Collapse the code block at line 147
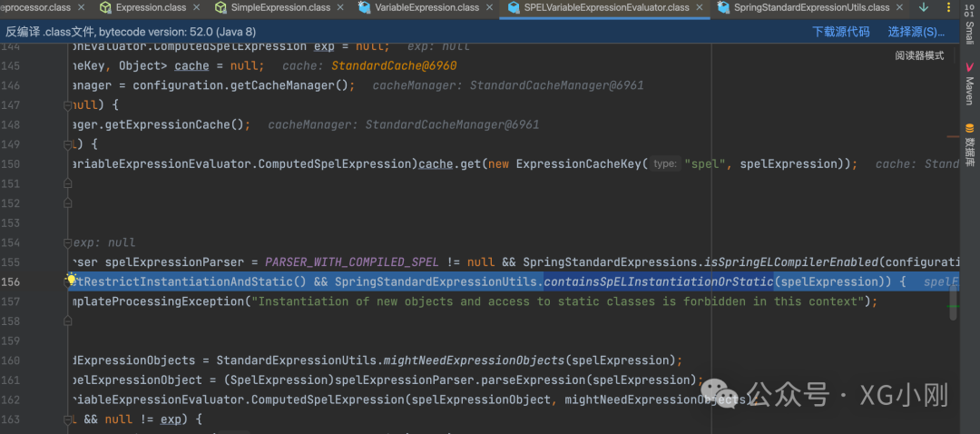Screen dimensions: 980x434 coord(67,105)
